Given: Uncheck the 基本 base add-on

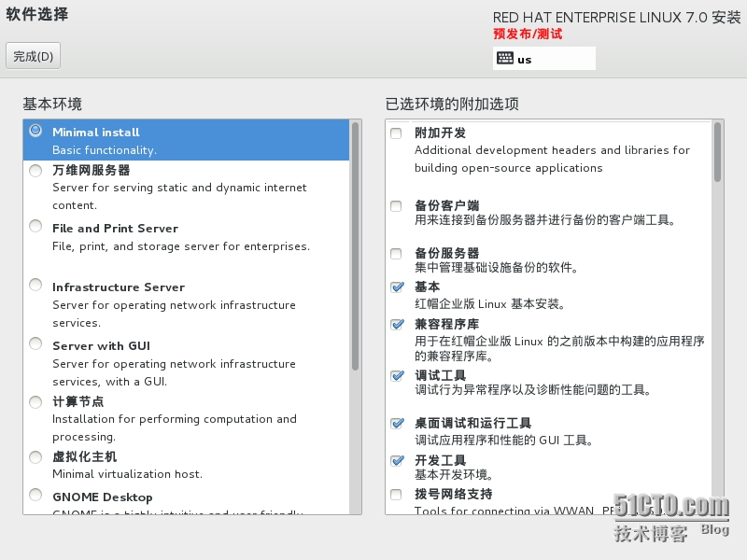Looking at the screenshot, I should click(397, 287).
